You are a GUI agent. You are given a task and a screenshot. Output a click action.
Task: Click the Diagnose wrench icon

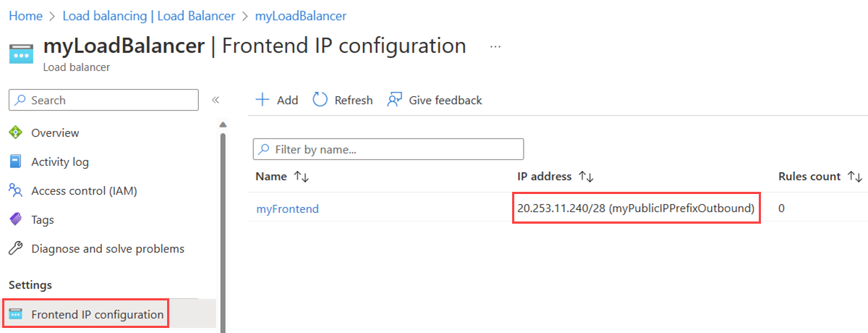click(15, 248)
